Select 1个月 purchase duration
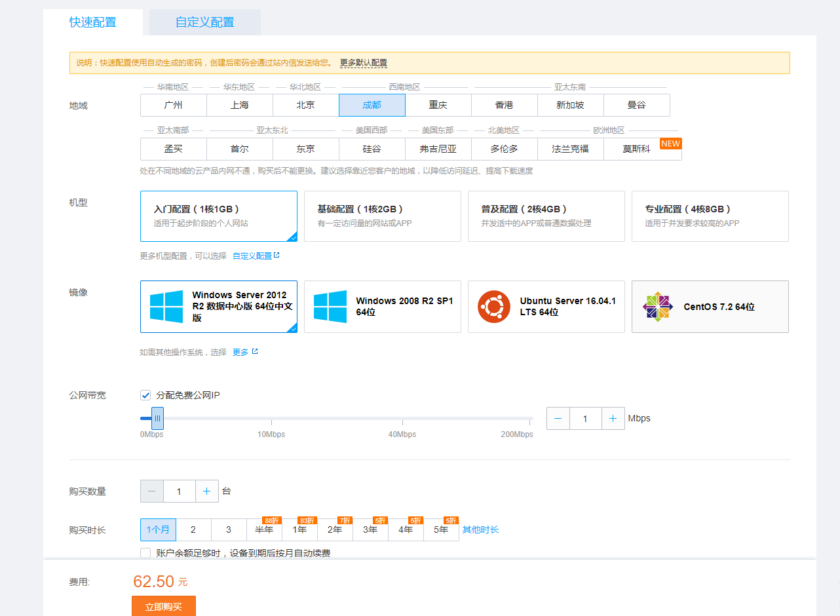The image size is (840, 616). pyautogui.click(x=158, y=529)
